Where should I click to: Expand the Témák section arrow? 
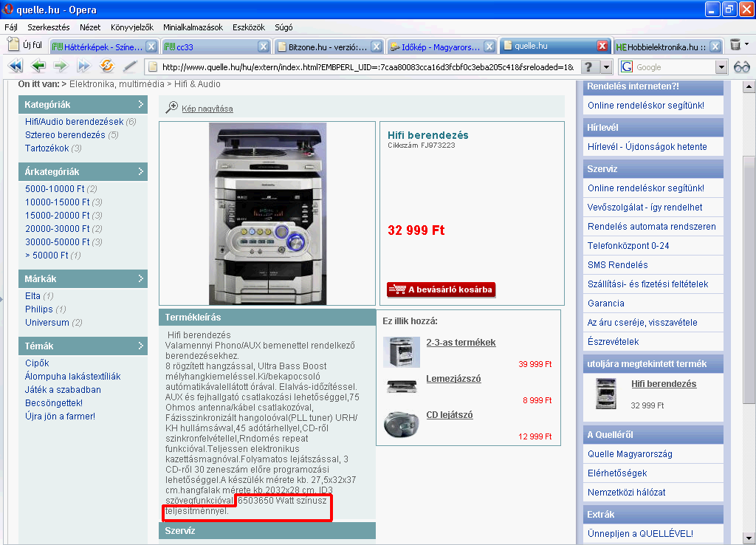tap(141, 346)
